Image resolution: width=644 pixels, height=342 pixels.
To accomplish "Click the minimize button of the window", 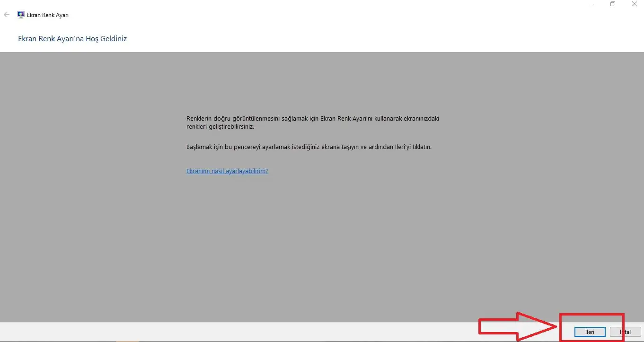I will click(591, 4).
